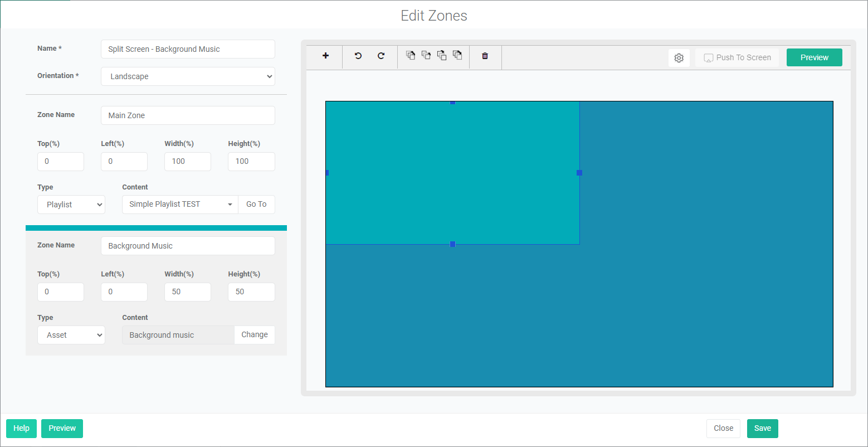Click the right-edge resize handle of selected zone
This screenshot has height=447, width=868.
[x=579, y=173]
